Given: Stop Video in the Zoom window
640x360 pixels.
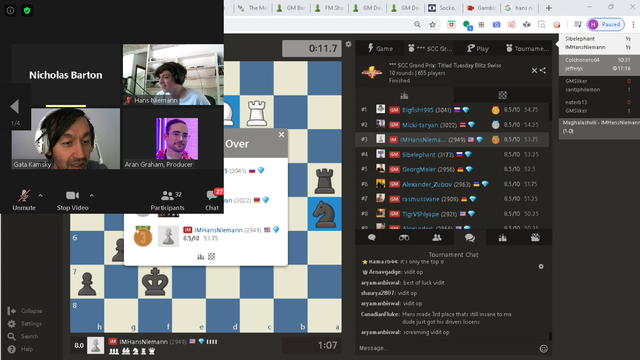Looking at the screenshot, I should [73, 200].
